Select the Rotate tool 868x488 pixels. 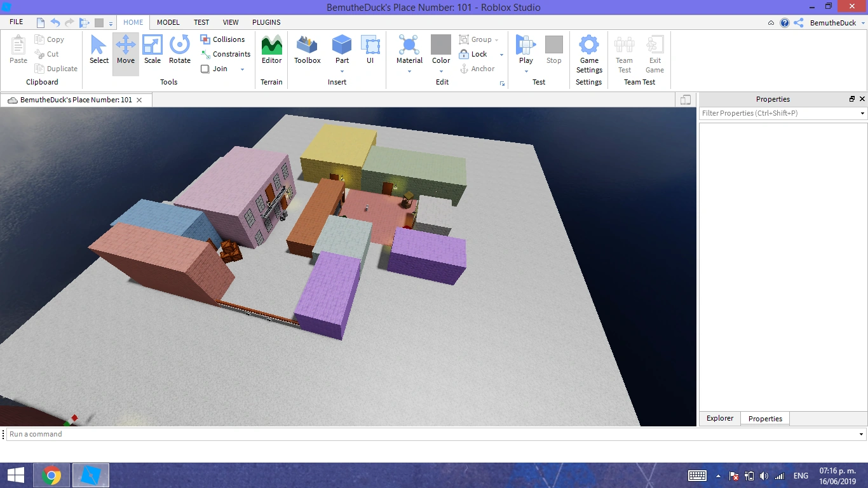click(x=179, y=51)
